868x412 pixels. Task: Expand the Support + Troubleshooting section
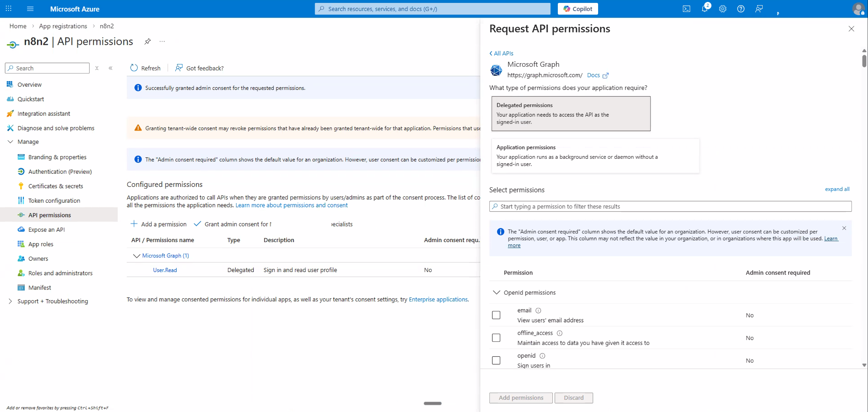click(x=10, y=301)
